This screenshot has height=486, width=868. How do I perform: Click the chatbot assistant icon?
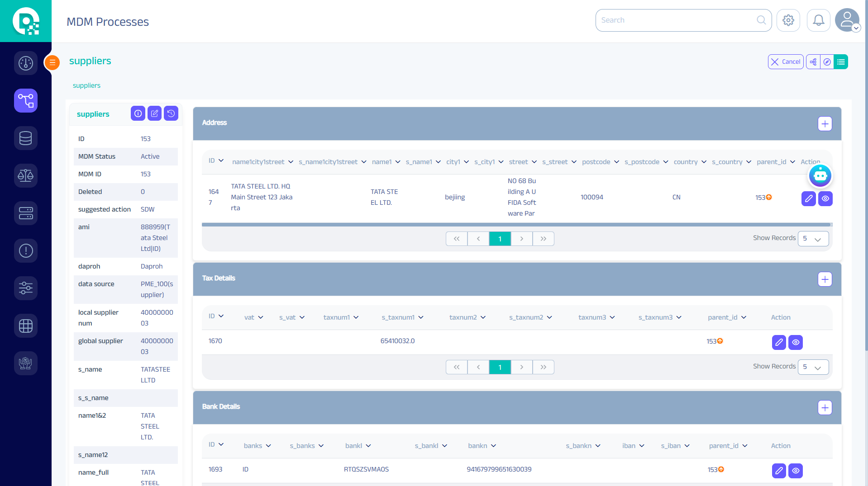[820, 175]
